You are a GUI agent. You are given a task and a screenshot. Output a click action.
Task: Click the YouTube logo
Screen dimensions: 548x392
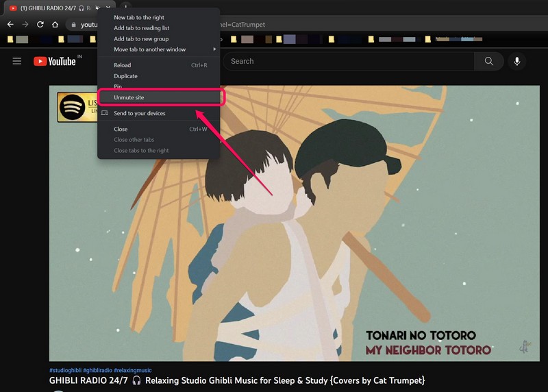click(x=55, y=62)
